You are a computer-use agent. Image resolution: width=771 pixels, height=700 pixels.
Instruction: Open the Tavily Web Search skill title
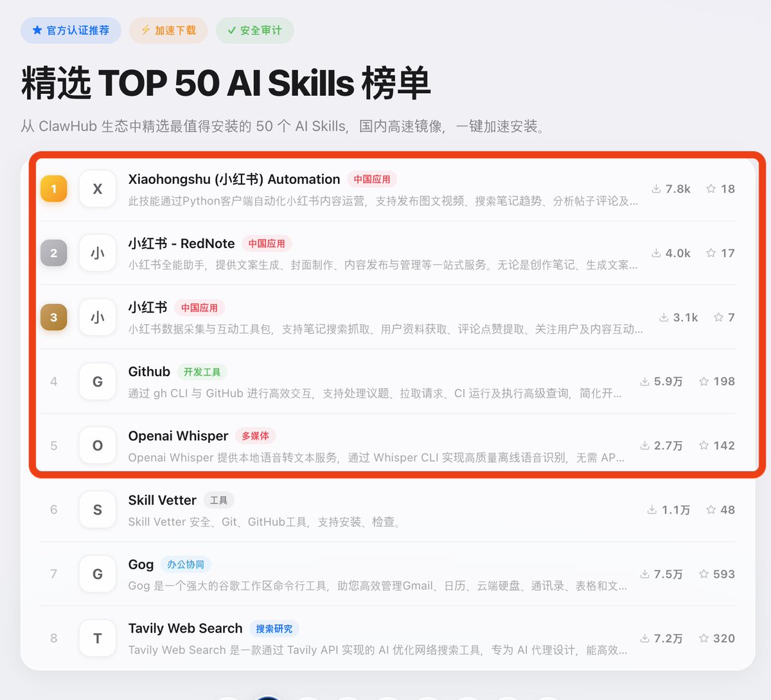185,629
